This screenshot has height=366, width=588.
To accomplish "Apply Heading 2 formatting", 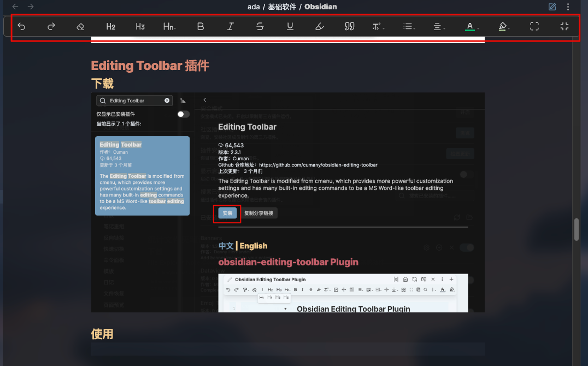I will [110, 26].
